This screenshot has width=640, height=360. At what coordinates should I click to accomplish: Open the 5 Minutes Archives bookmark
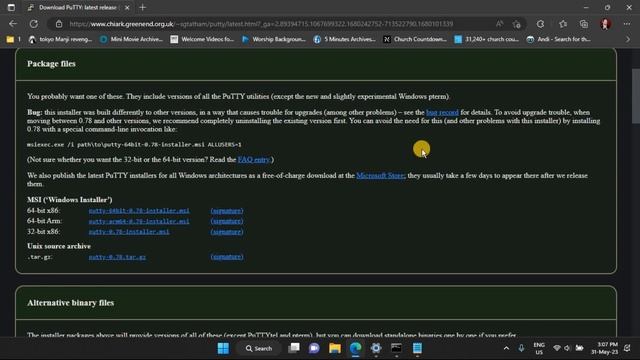click(x=344, y=39)
